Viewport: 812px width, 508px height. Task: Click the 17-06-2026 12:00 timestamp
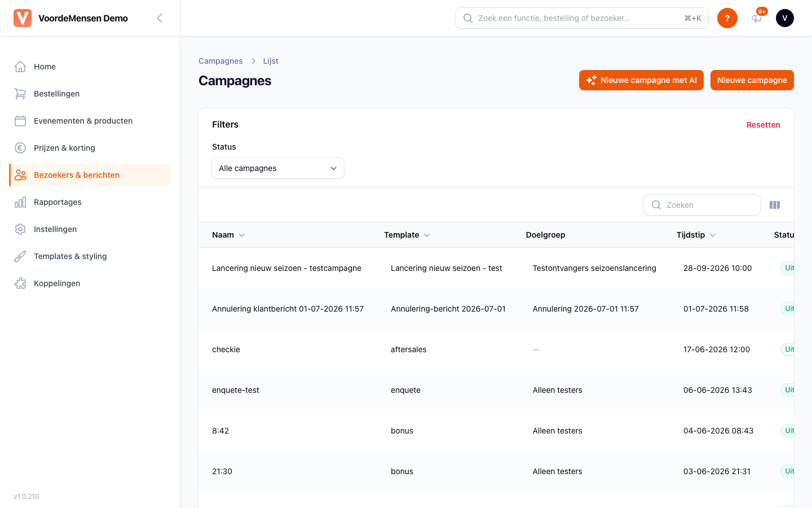(717, 349)
